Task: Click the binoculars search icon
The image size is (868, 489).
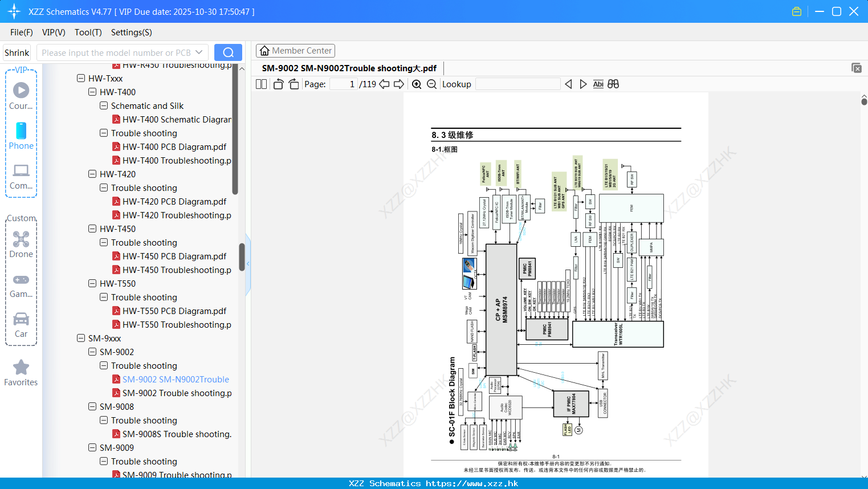Action: [x=613, y=84]
